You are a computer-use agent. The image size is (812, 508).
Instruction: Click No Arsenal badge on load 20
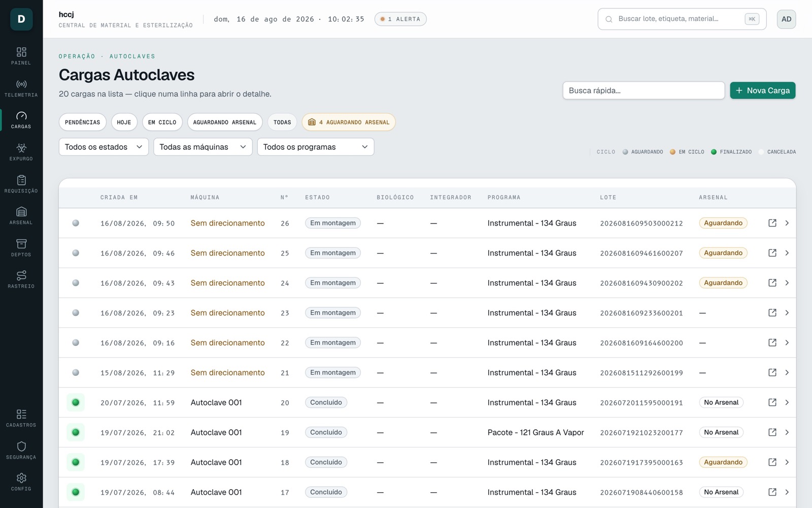point(721,402)
